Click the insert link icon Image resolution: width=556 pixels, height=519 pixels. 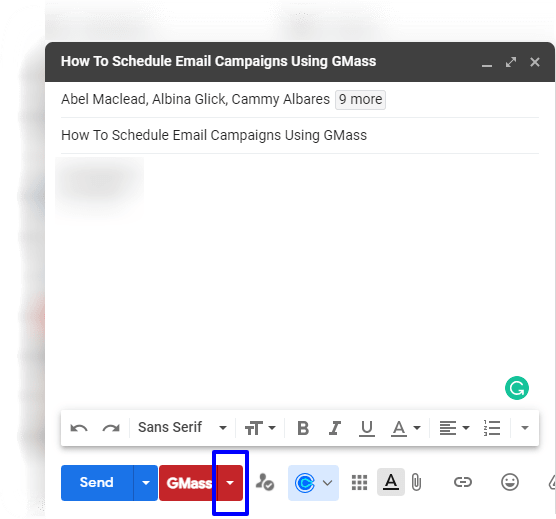coord(463,482)
